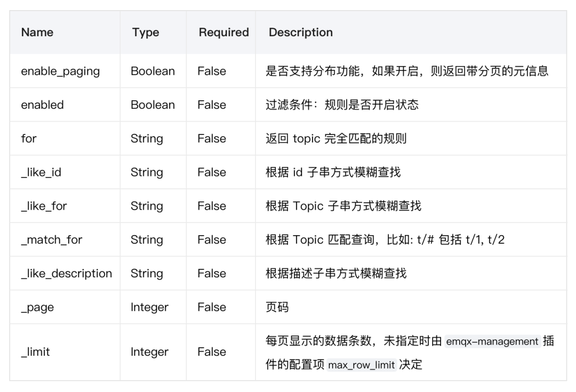
Task: Select the _like_for parameter name
Action: click(44, 206)
